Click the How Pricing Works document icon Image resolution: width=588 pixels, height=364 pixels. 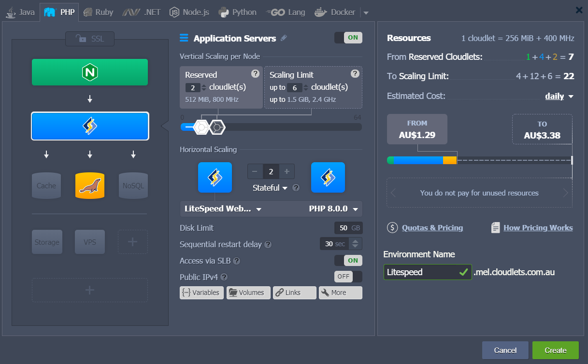[x=495, y=228]
